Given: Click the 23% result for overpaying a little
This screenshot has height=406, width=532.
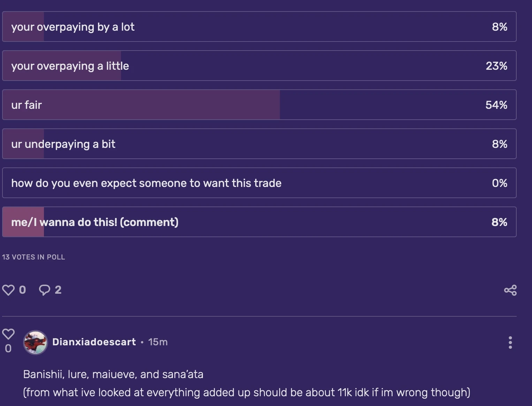Looking at the screenshot, I should 496,66.
